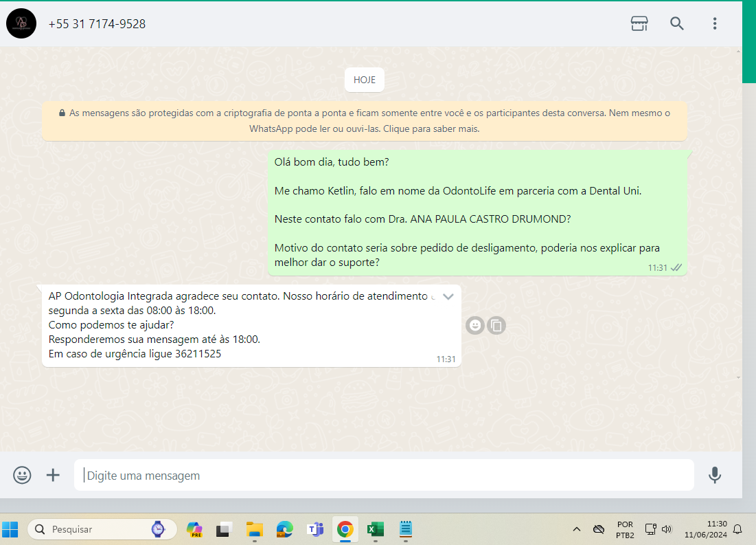
Task: Focus the 'Digite uma mensagem' text field
Action: click(x=384, y=475)
